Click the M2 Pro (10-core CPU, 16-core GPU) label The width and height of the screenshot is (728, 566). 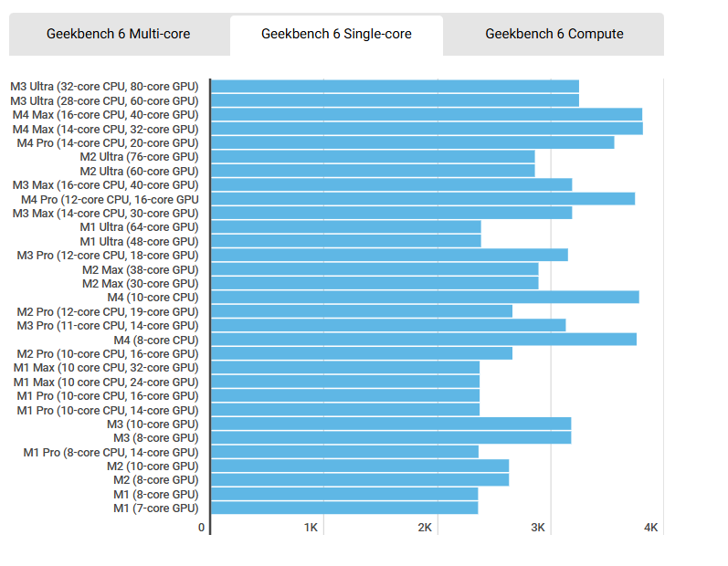(x=107, y=353)
